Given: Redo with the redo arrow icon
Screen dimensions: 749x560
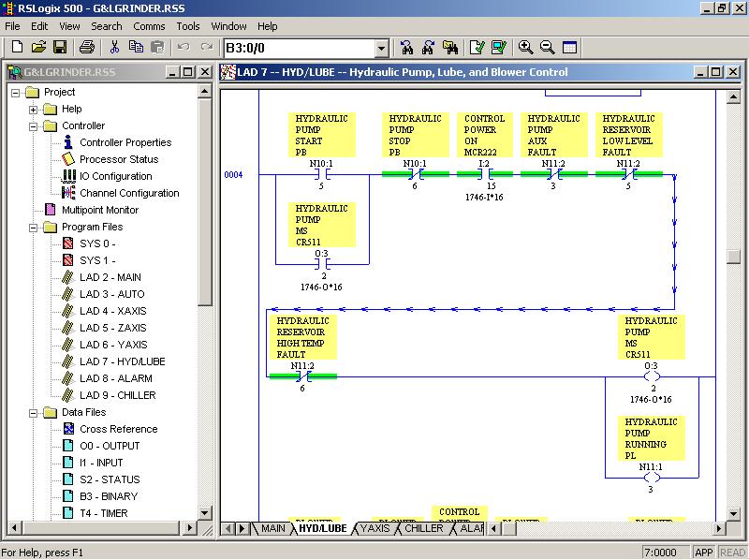Looking at the screenshot, I should [x=207, y=47].
